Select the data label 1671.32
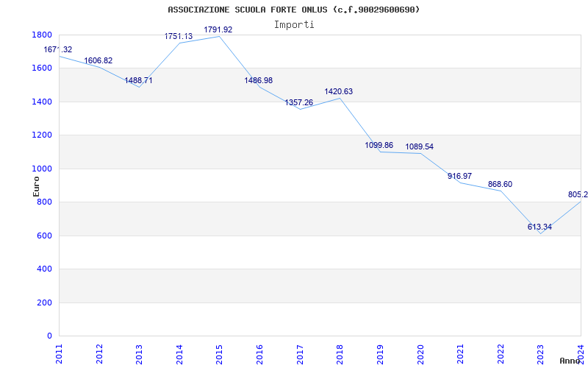Image resolution: width=588 pixels, height=368 pixels. pyautogui.click(x=58, y=49)
